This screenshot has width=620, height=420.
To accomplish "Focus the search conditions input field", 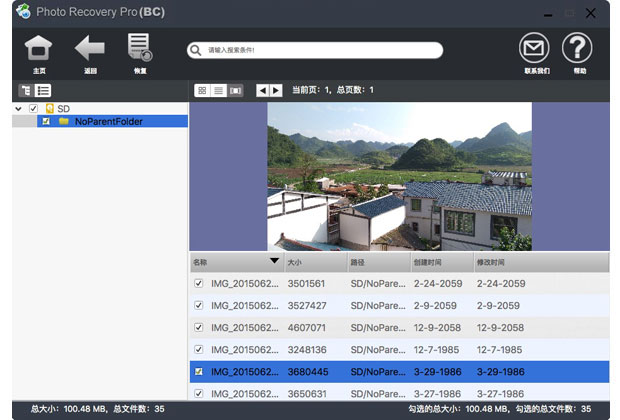I will tap(315, 50).
